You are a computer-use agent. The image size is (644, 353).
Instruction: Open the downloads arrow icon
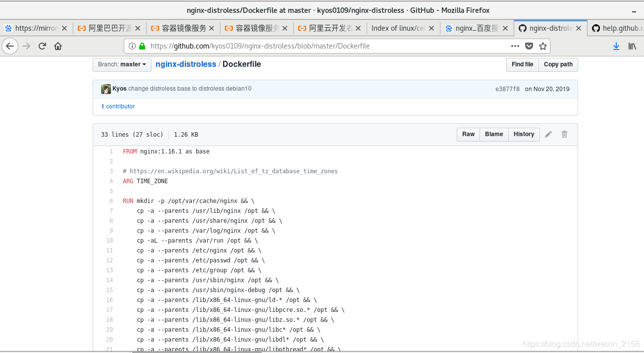(616, 46)
